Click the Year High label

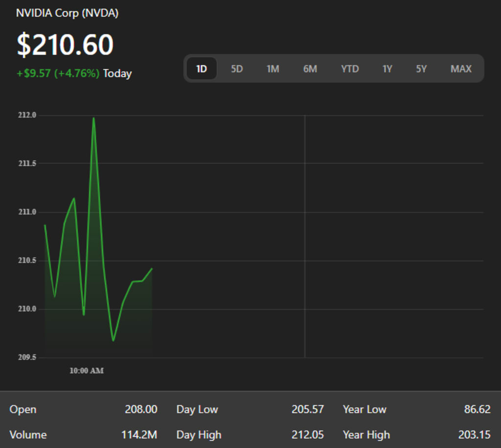pyautogui.click(x=366, y=435)
